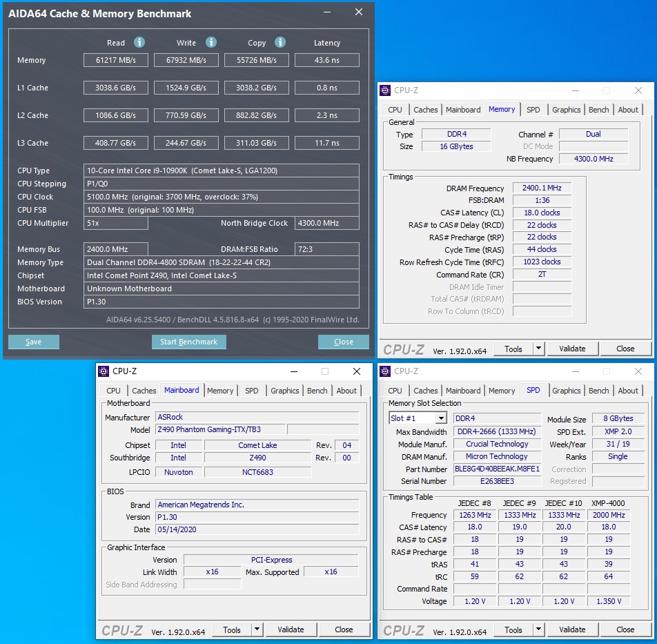The width and height of the screenshot is (657, 644).
Task: Click Memory Read value 61217 MB/s
Action: coord(116,60)
